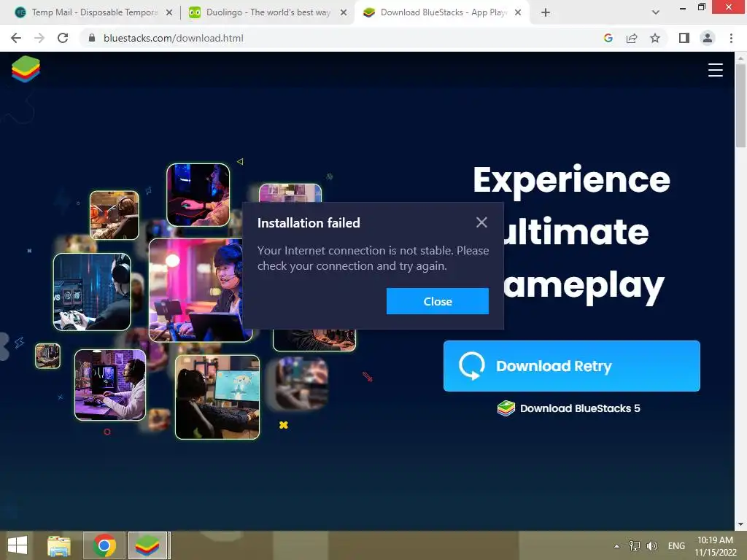Open the taskbar clock and date
The height and width of the screenshot is (560, 747).
715,546
